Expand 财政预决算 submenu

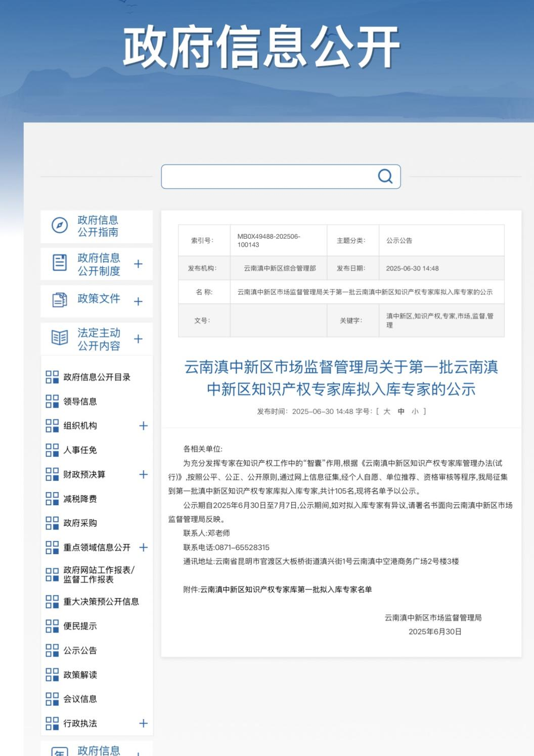pyautogui.click(x=144, y=474)
